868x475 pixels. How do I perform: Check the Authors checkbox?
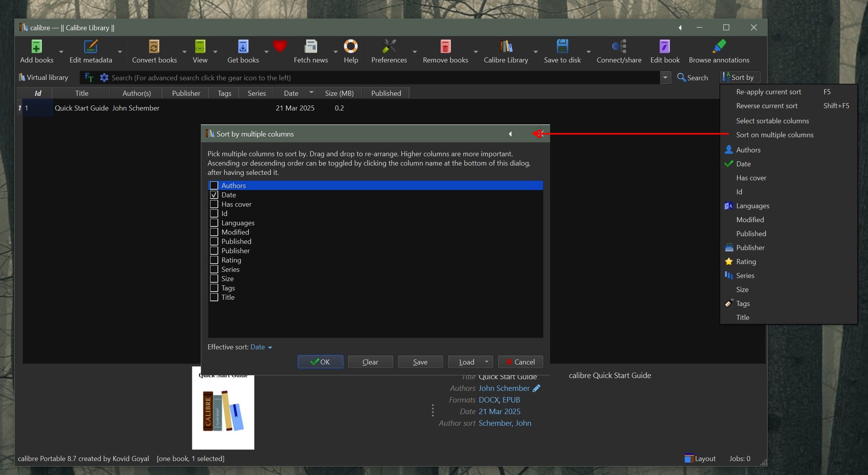pyautogui.click(x=214, y=185)
